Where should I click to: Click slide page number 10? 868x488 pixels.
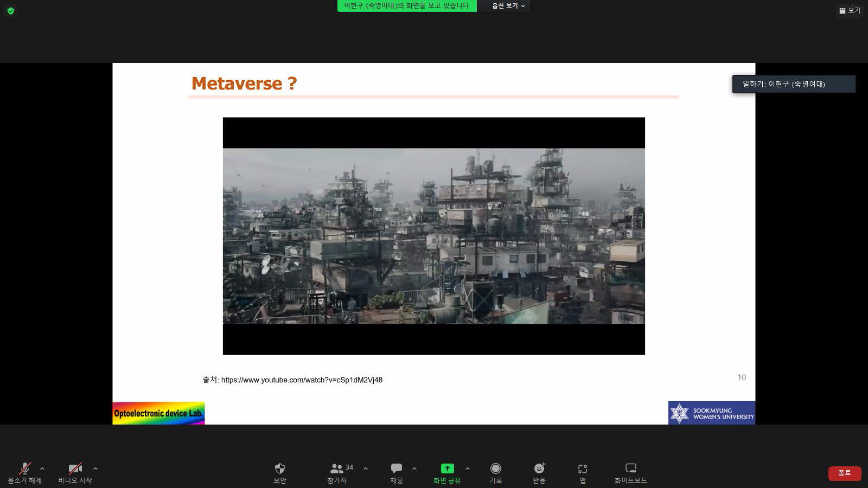point(742,377)
